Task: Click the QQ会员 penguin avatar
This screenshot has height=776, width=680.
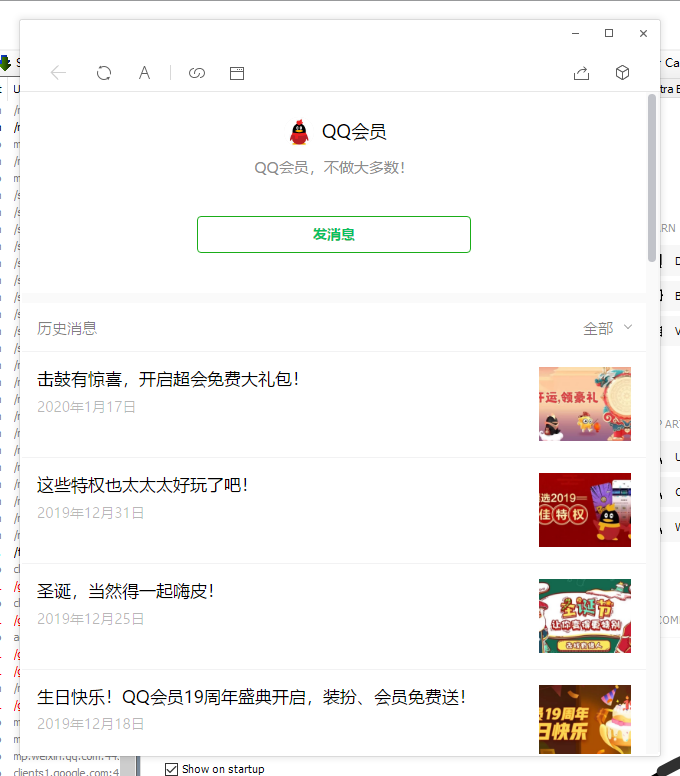Action: tap(299, 132)
